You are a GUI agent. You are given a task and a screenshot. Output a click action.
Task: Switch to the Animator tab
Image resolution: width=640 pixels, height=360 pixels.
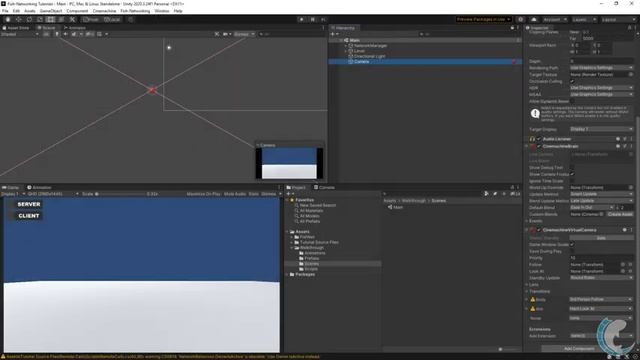click(74, 28)
